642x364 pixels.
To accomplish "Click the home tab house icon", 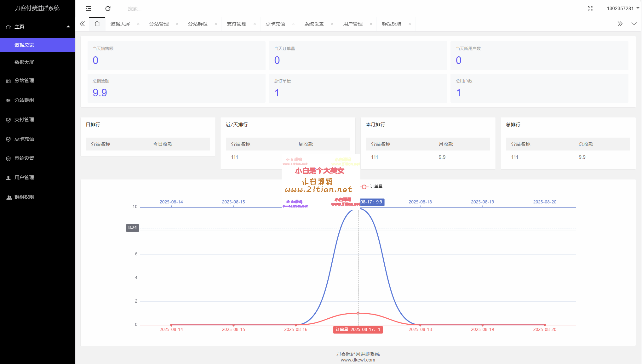I will point(97,23).
